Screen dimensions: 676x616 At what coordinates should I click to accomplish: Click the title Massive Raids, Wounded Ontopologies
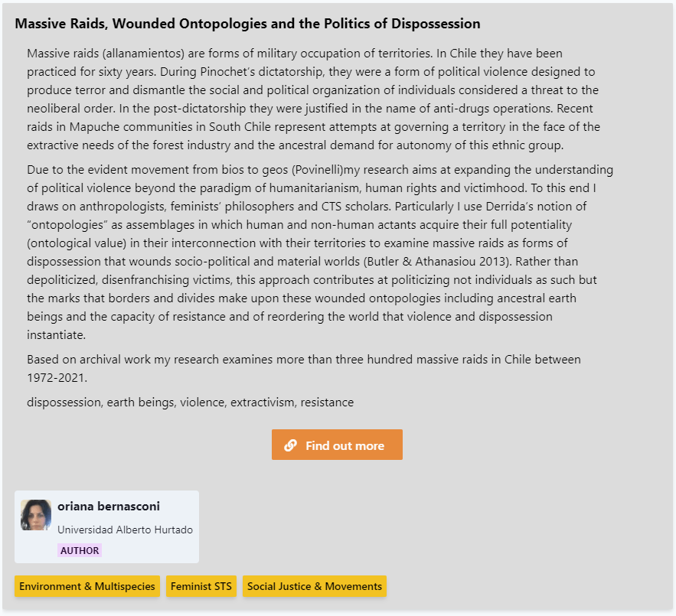pyautogui.click(x=247, y=24)
